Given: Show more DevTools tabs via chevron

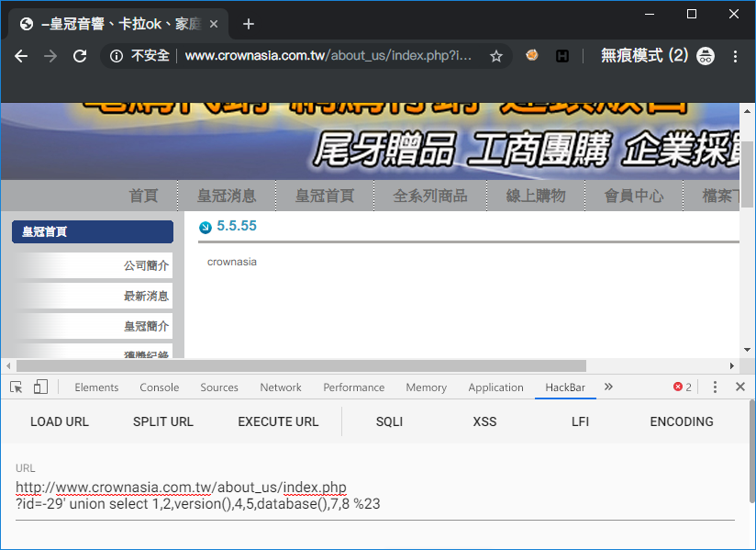Looking at the screenshot, I should pyautogui.click(x=608, y=387).
